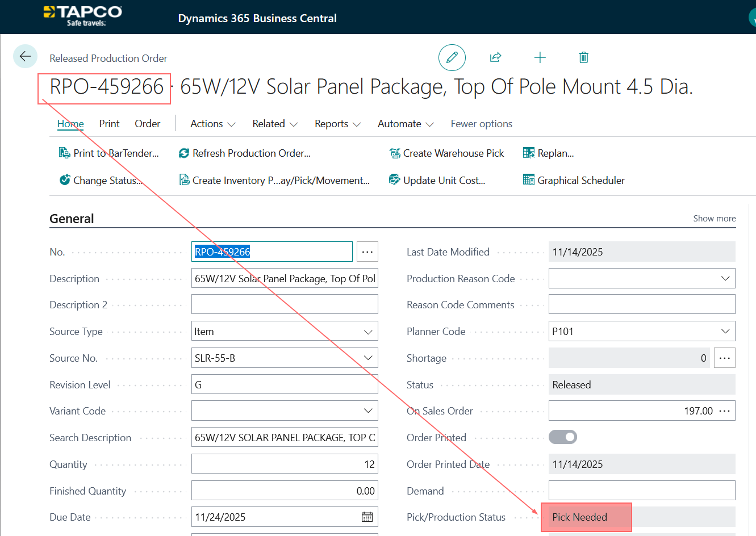The width and height of the screenshot is (756, 536).
Task: Click the ellipsis in On Sales Order field
Action: pyautogui.click(x=725, y=411)
